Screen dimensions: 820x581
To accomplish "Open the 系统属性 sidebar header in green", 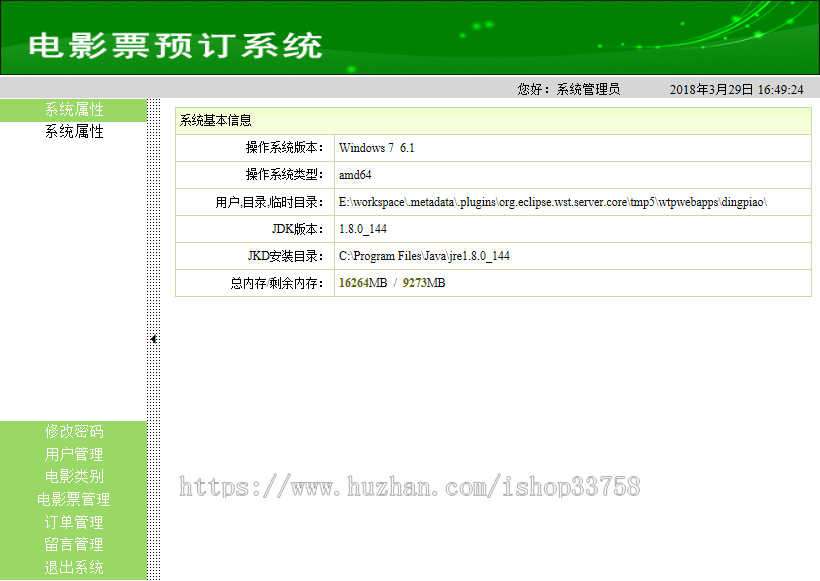I will (x=74, y=110).
